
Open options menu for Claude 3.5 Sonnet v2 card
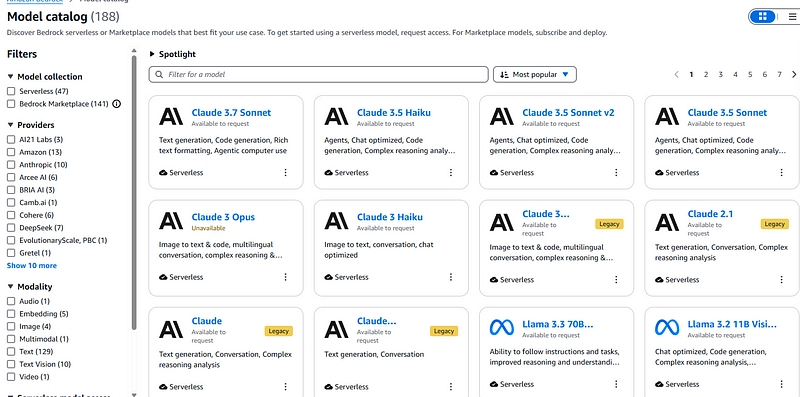(616, 172)
